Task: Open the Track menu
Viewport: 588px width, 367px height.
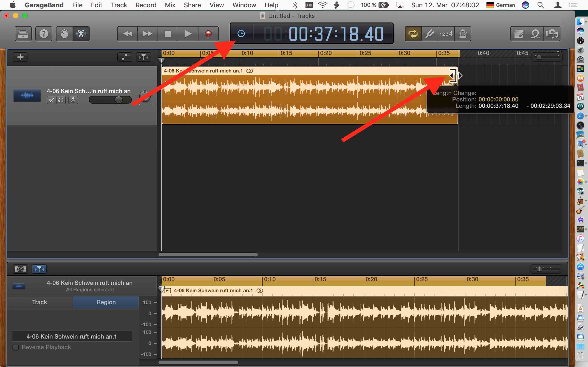Action: pyautogui.click(x=119, y=5)
